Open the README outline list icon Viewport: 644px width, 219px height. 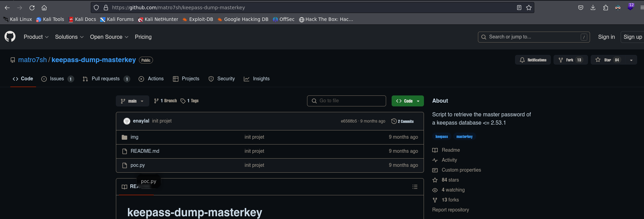click(415, 187)
